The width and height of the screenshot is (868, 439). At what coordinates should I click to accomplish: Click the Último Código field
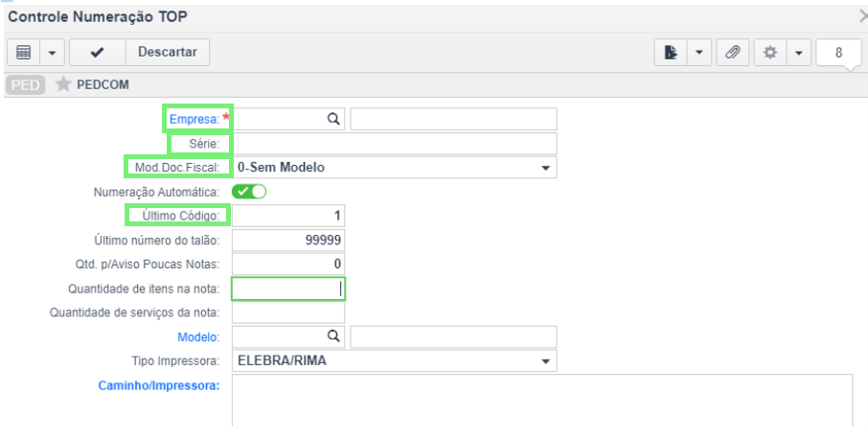[287, 216]
